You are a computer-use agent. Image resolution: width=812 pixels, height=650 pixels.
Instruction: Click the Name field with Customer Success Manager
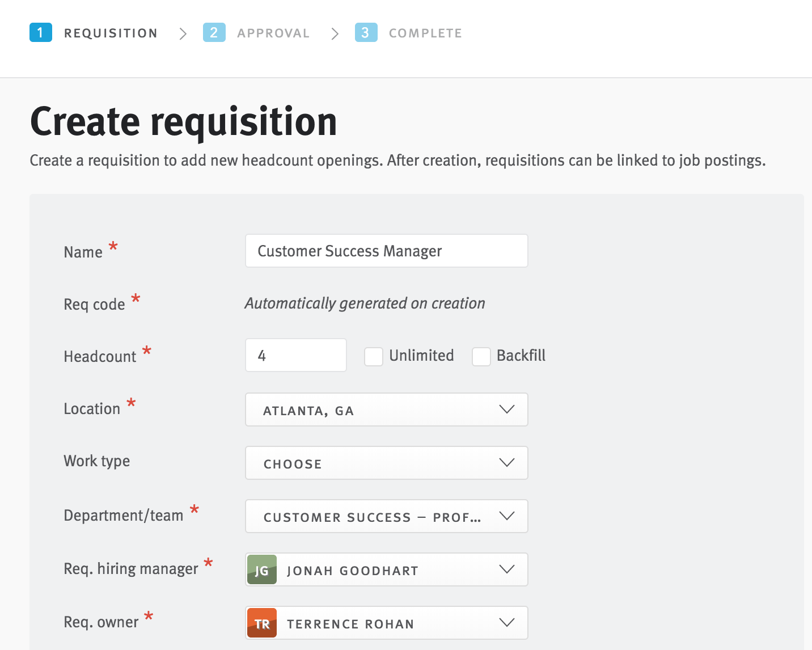point(386,251)
